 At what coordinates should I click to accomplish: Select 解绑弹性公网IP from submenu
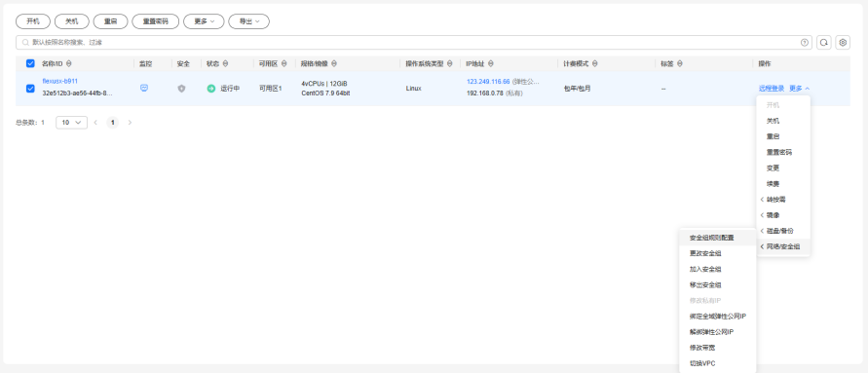click(717, 332)
